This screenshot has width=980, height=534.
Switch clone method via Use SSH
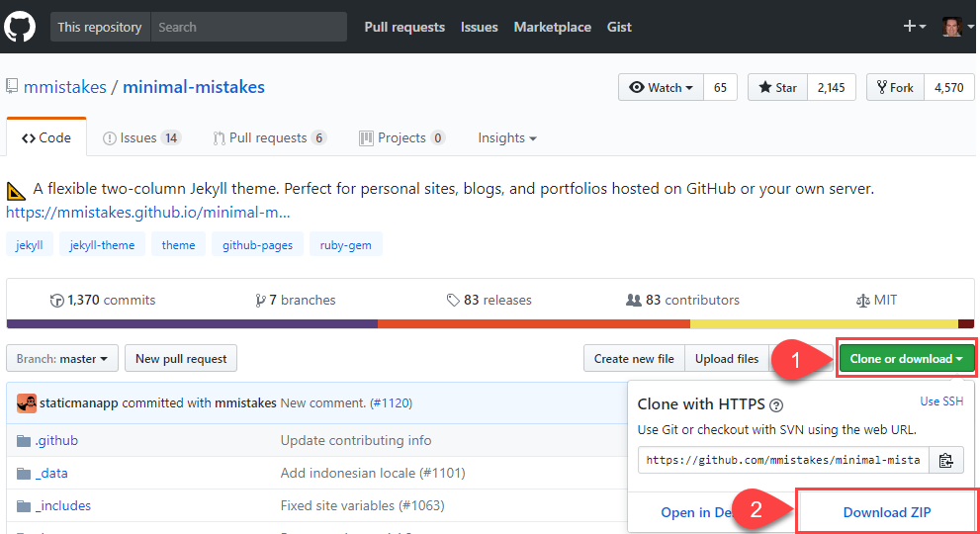point(941,401)
